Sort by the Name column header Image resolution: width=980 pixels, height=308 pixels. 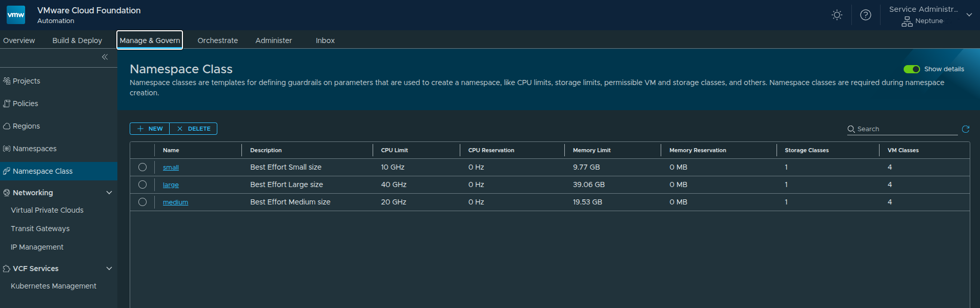171,150
